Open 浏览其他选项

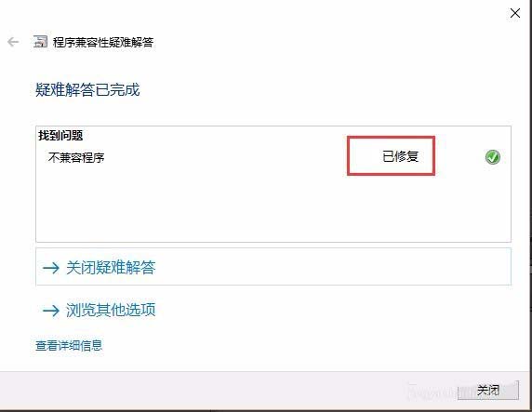coord(111,310)
